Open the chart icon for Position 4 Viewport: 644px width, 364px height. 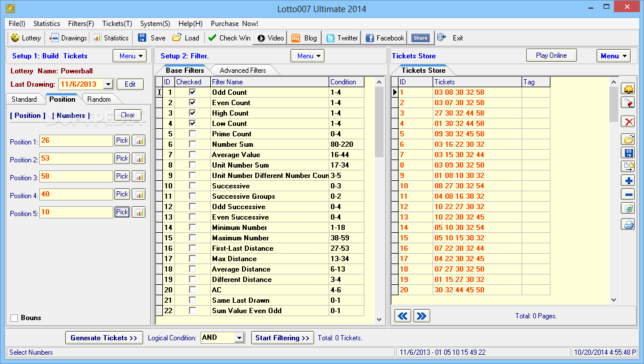[139, 194]
